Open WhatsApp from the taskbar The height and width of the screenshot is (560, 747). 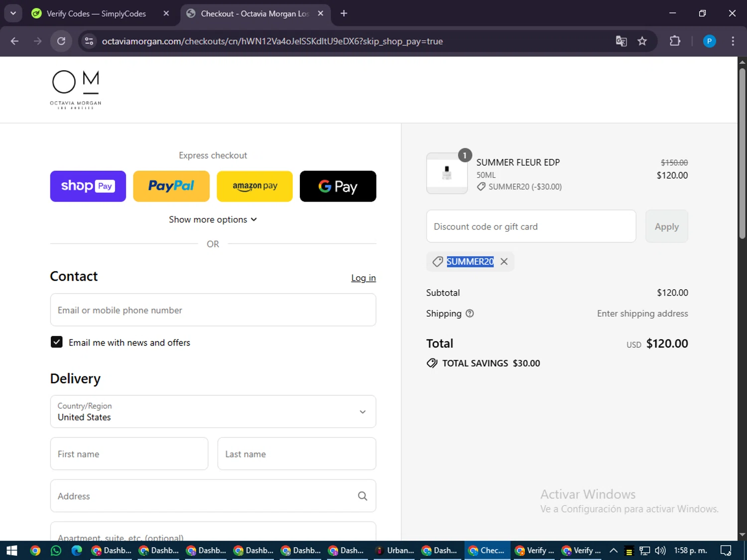56,551
